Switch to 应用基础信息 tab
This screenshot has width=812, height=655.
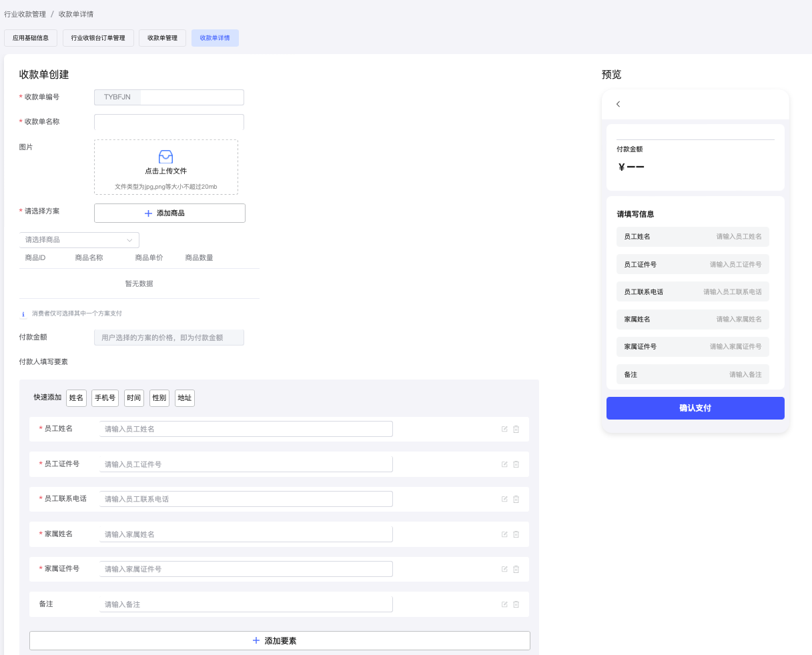click(31, 38)
